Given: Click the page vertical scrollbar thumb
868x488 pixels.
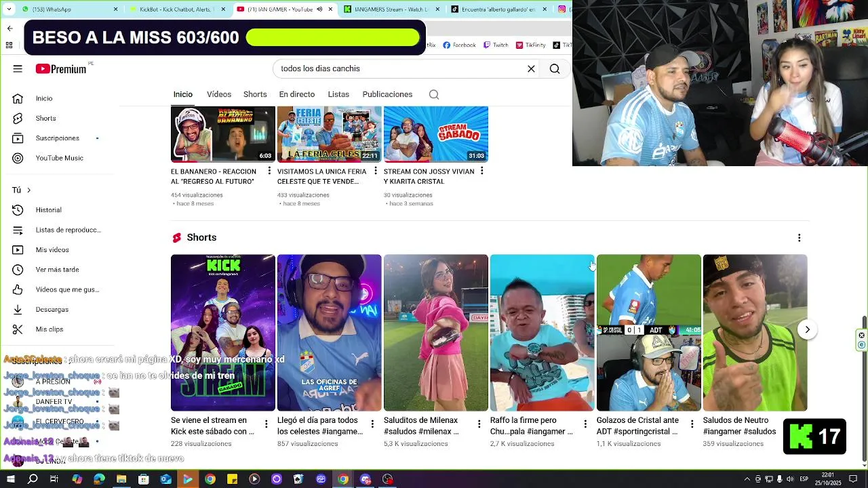Looking at the screenshot, I should (x=864, y=390).
